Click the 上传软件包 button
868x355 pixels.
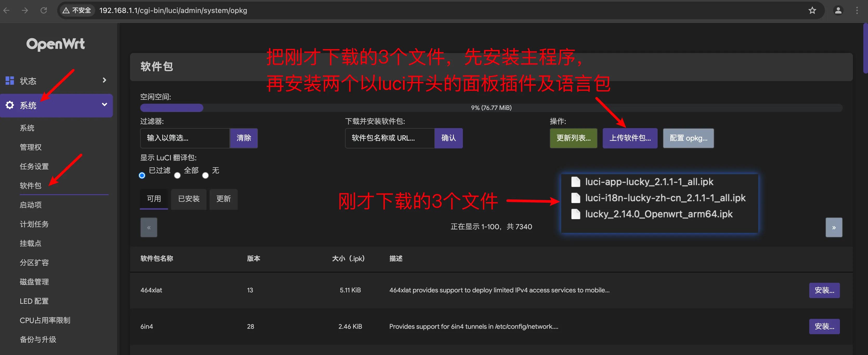[630, 138]
